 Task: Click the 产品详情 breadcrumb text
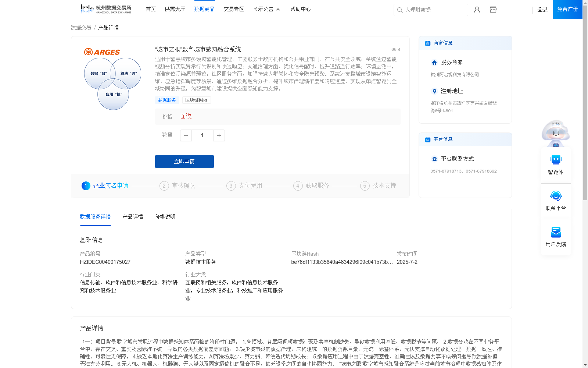click(x=108, y=28)
